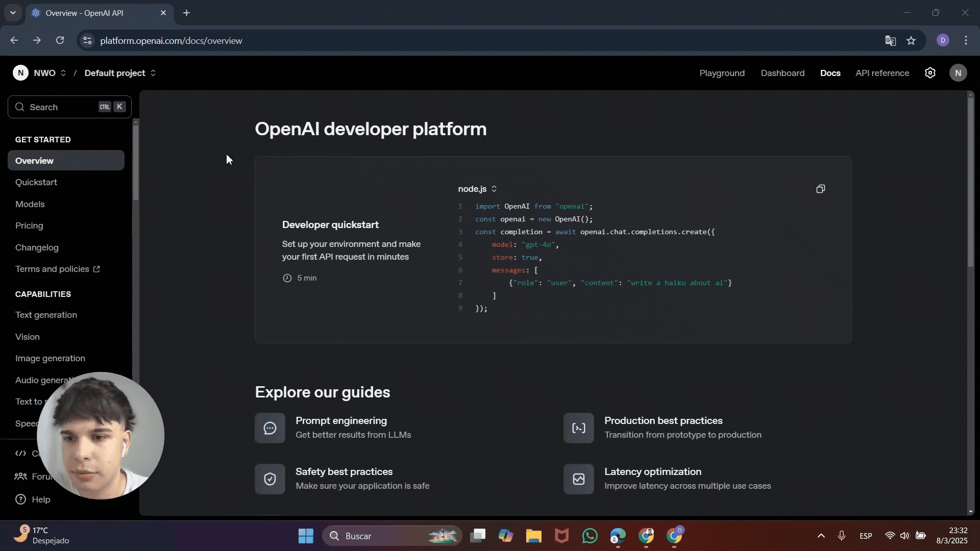Click the NWO organization avatar

pyautogui.click(x=20, y=73)
